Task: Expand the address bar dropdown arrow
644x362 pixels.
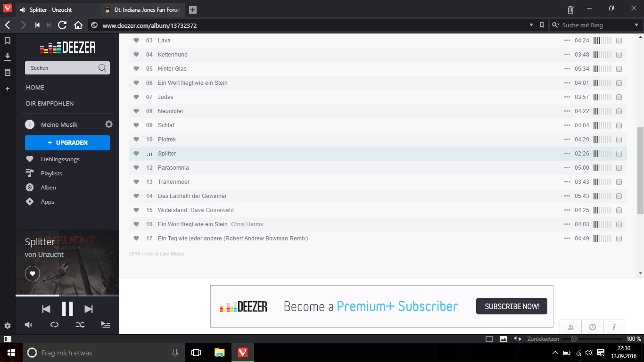Action: tap(532, 25)
